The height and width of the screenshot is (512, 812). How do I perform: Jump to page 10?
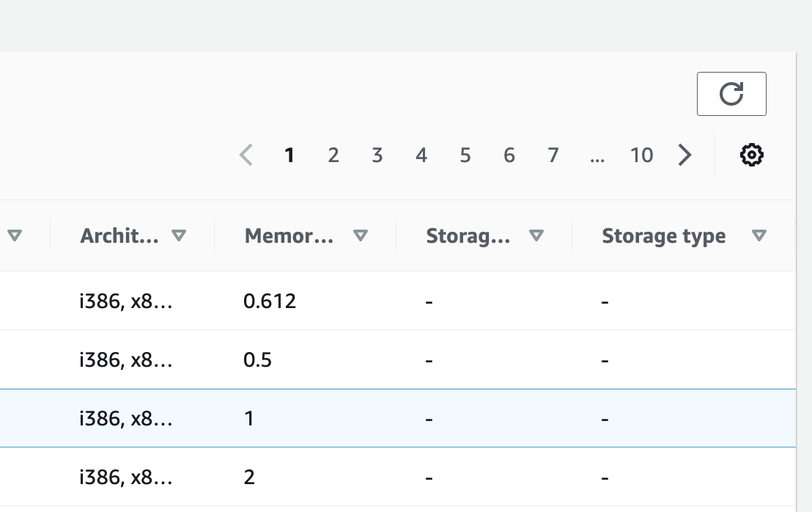click(x=642, y=155)
